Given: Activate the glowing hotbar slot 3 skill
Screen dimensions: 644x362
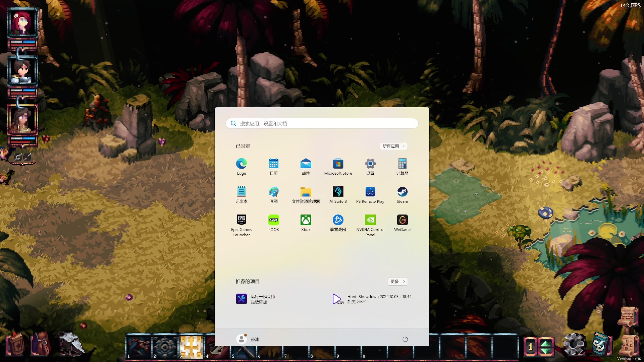Looking at the screenshot, I should 191,347.
